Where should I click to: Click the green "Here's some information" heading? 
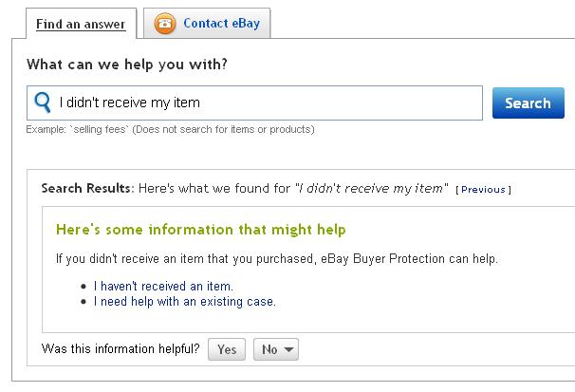click(200, 230)
